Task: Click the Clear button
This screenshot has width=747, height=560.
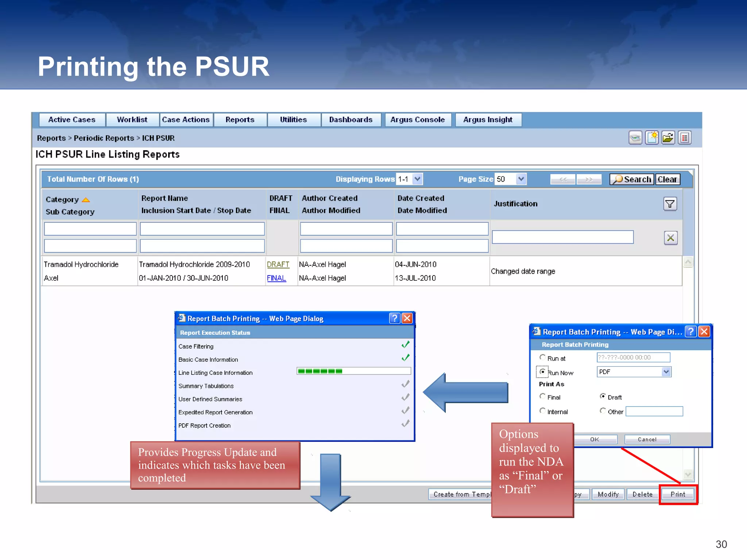Action: [667, 179]
